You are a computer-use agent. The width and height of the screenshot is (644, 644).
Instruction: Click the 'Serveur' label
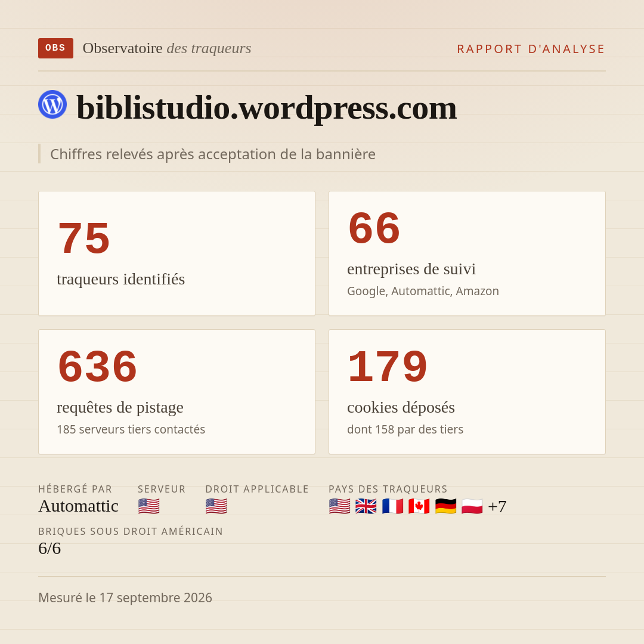(x=162, y=489)
